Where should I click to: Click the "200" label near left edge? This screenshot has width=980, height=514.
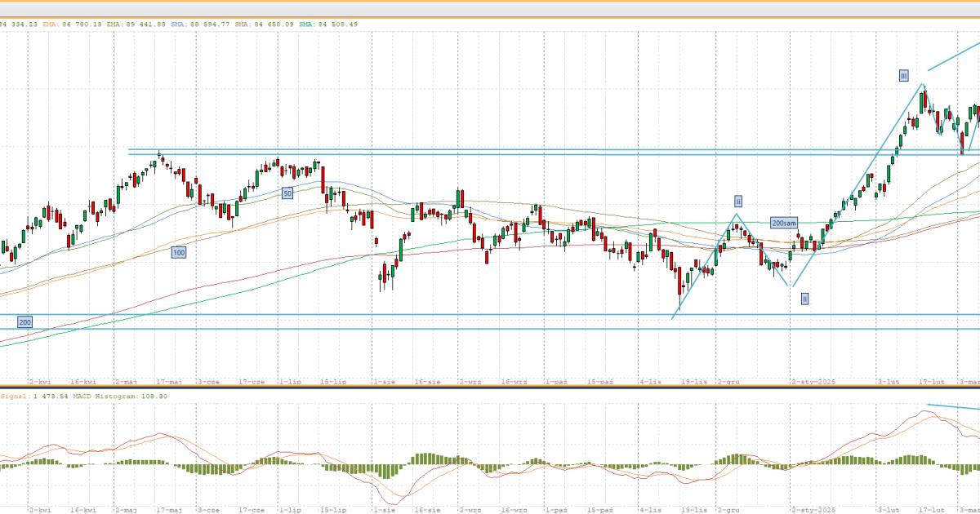[x=24, y=323]
